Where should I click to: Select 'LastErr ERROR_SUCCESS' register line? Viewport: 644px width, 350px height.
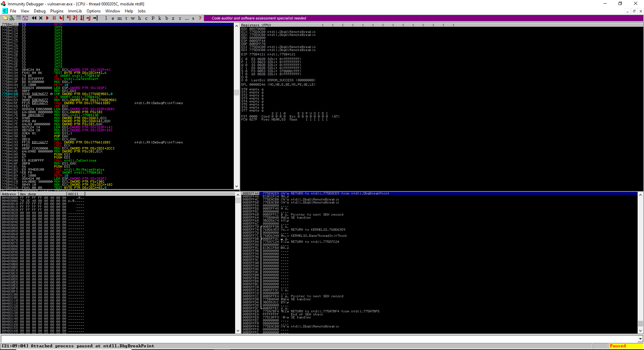pos(283,80)
